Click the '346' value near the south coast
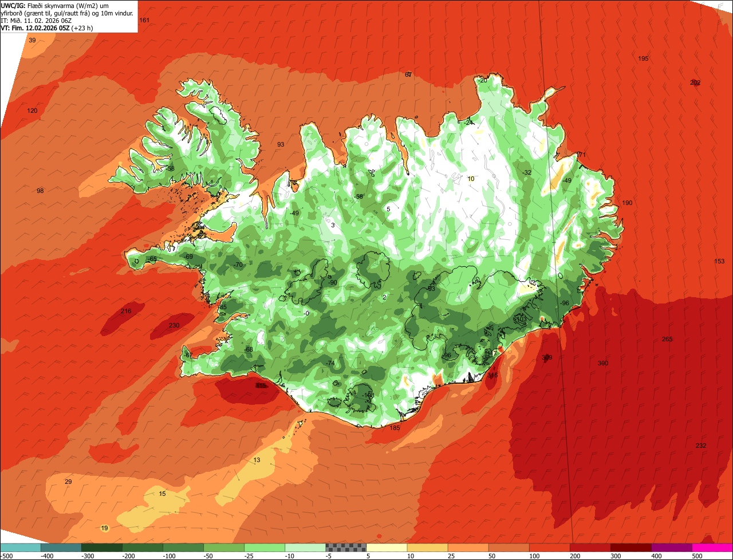This screenshot has height=560, width=733. coord(492,376)
